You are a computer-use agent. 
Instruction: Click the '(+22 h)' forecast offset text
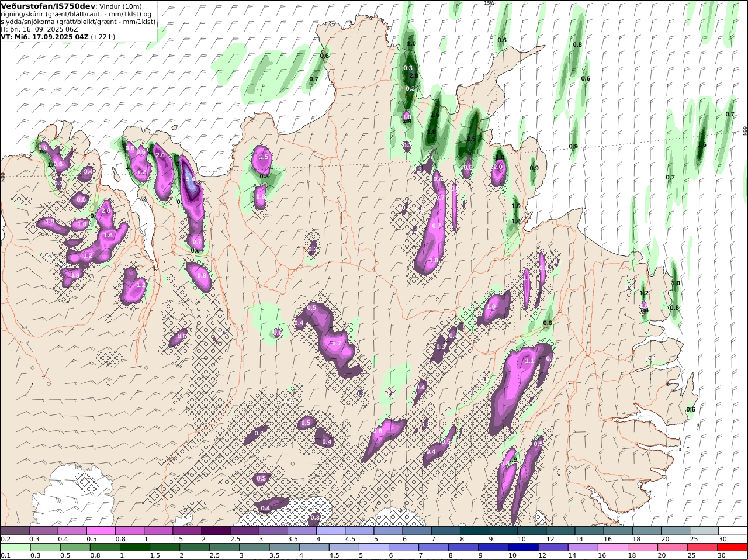pos(103,36)
